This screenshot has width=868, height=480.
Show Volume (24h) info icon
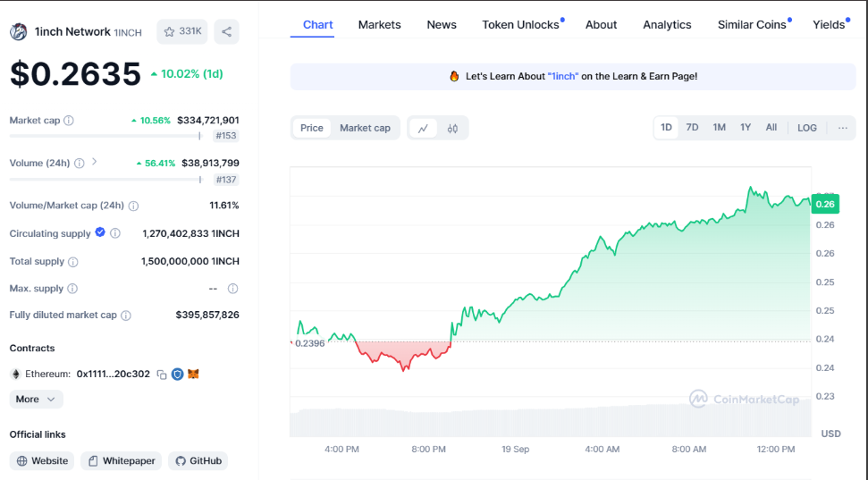tap(80, 163)
